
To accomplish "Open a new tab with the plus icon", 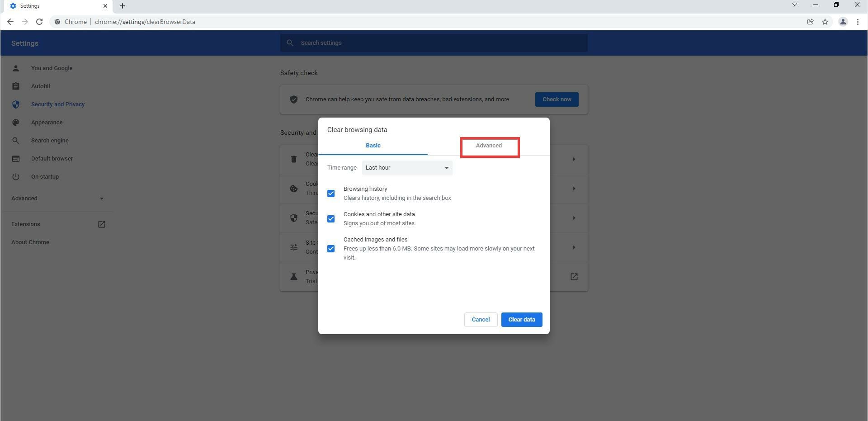I will pos(122,6).
